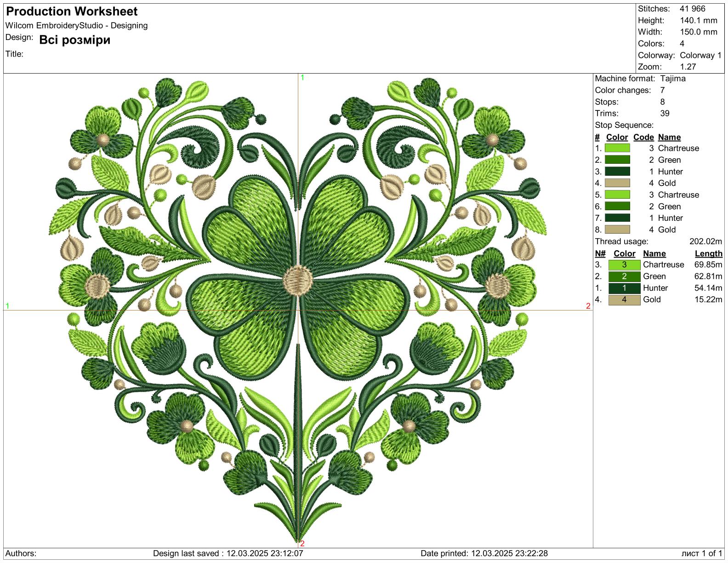
Task: Click the thread usage swatch numbered 3
Action: tap(624, 265)
